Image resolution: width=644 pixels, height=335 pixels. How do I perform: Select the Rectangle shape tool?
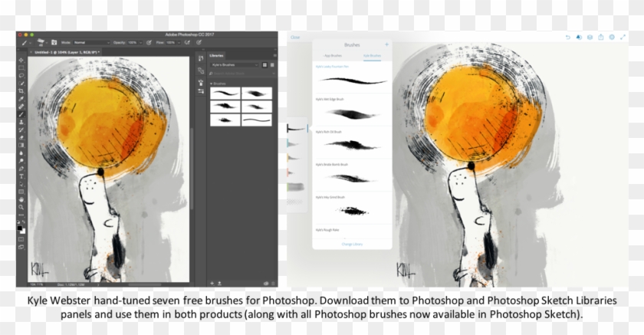(21, 192)
